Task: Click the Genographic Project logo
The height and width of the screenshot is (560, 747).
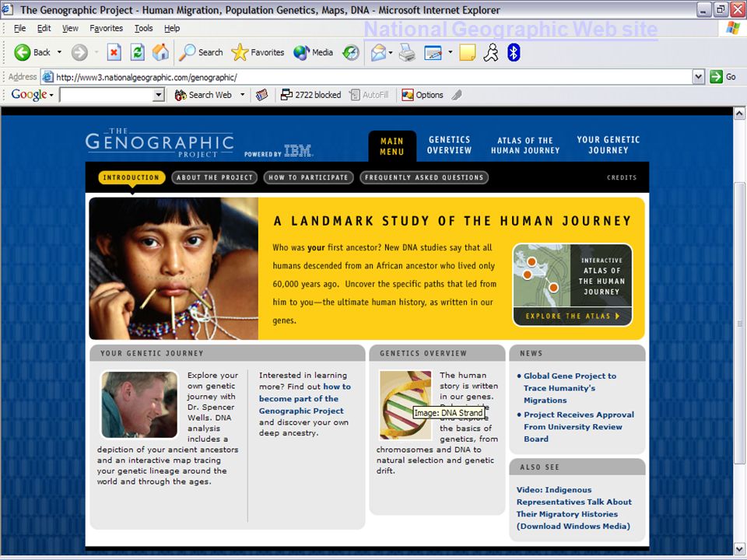Action: click(x=160, y=142)
